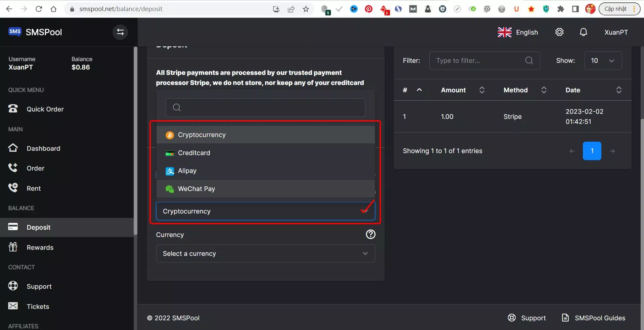Collapse the sidebar with the swap arrows button
The image size is (644, 330).
(x=120, y=32)
